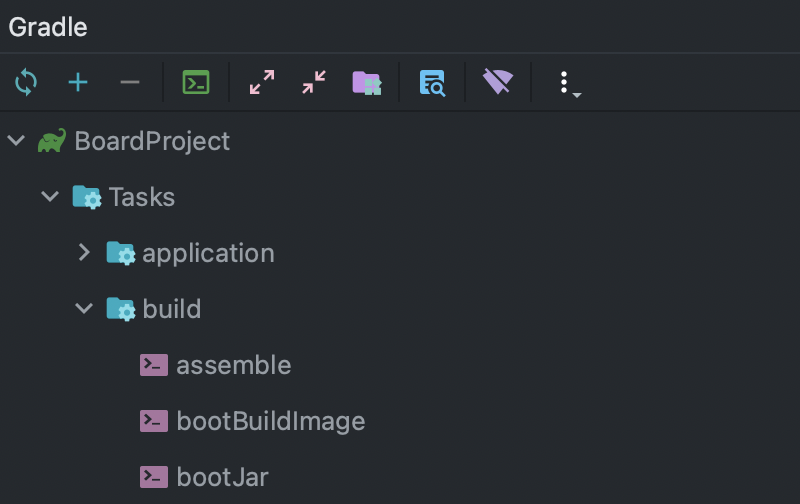The height and width of the screenshot is (504, 800).
Task: Select the Gradle elephant project icon
Action: pyautogui.click(x=52, y=140)
